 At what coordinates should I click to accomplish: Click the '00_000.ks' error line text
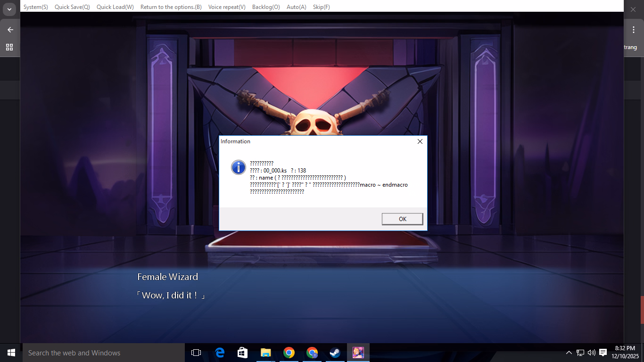pos(278,170)
